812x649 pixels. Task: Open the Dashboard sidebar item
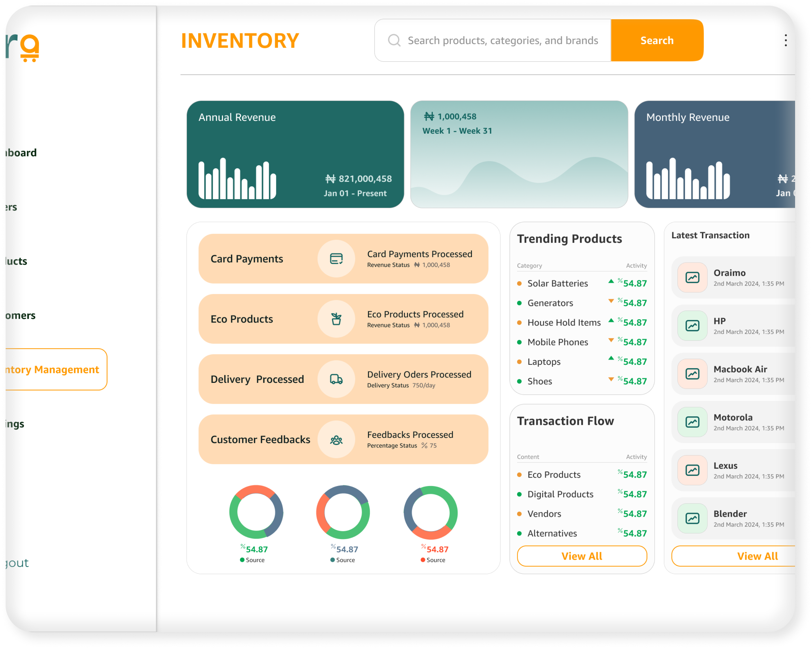[x=21, y=153]
